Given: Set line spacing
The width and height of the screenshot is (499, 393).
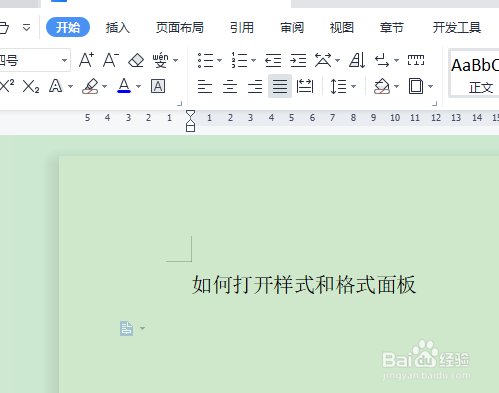Looking at the screenshot, I should pyautogui.click(x=338, y=86).
